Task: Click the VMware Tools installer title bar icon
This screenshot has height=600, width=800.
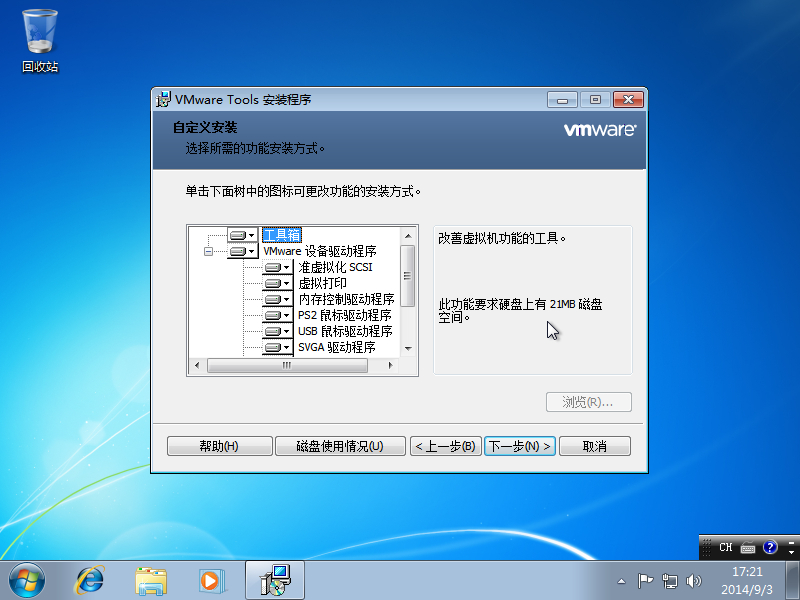Action: point(163,99)
